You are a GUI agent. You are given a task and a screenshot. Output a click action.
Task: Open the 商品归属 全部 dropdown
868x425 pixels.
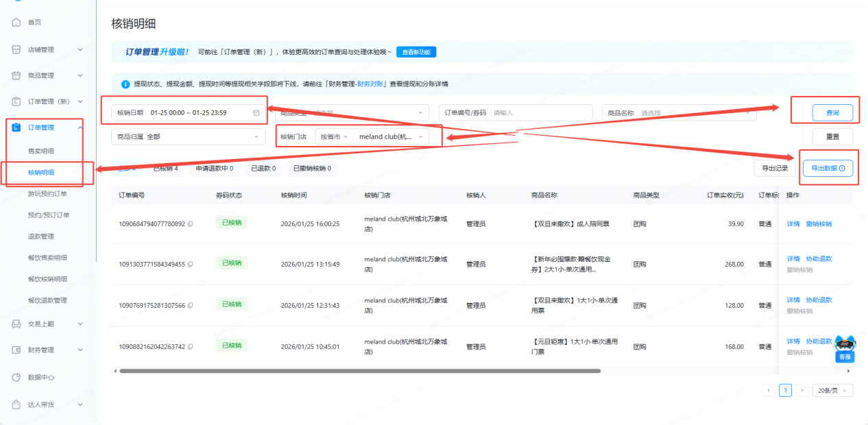point(188,136)
